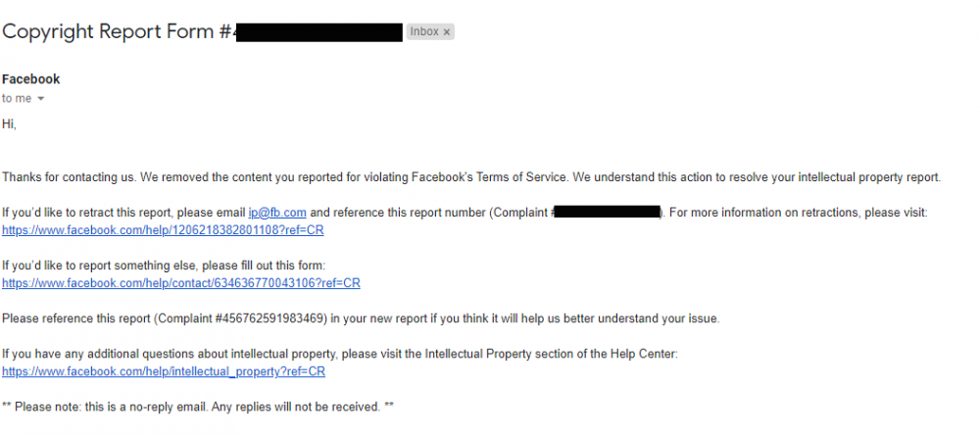This screenshot has height=436, width=980.
Task: Click the no-reply email notice at bottom
Action: [198, 408]
